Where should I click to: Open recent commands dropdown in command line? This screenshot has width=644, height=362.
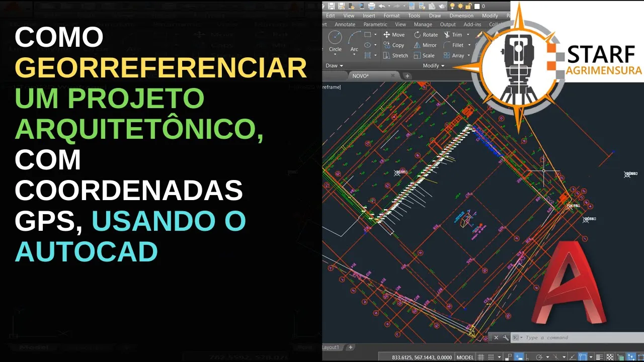(x=521, y=337)
